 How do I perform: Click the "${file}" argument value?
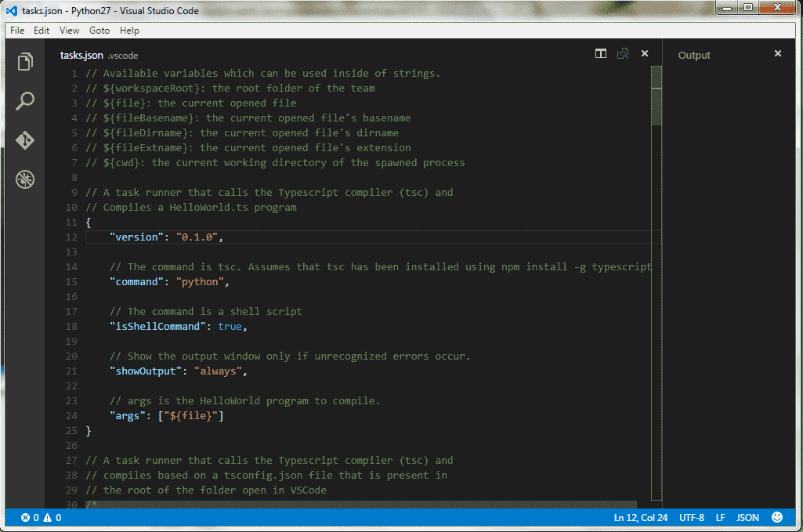(191, 415)
